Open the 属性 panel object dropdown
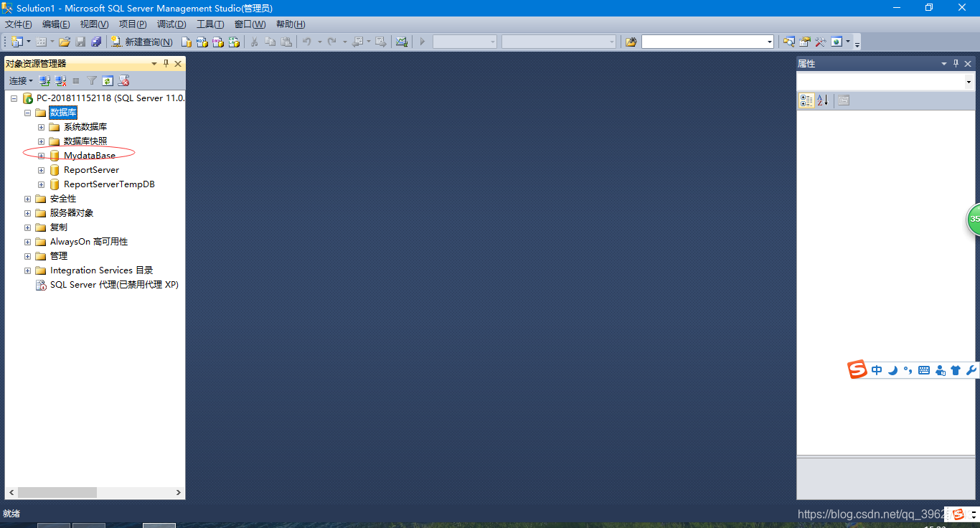The height and width of the screenshot is (528, 980). tap(969, 82)
